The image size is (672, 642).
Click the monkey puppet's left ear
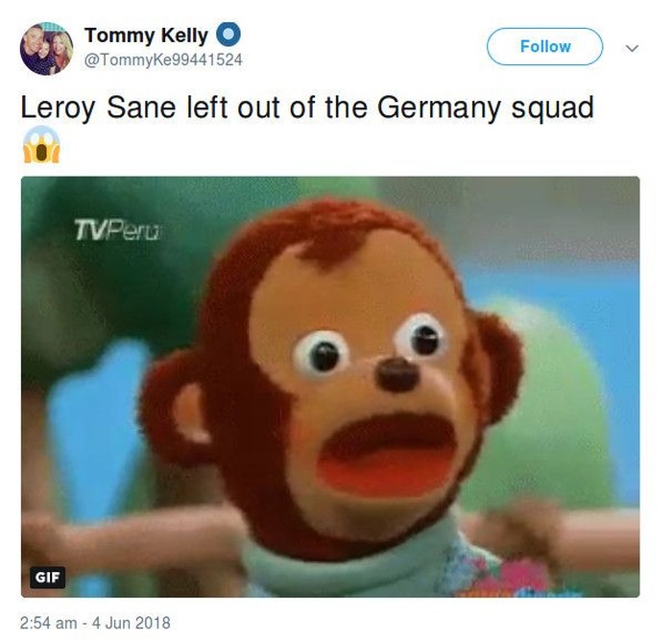(x=178, y=408)
